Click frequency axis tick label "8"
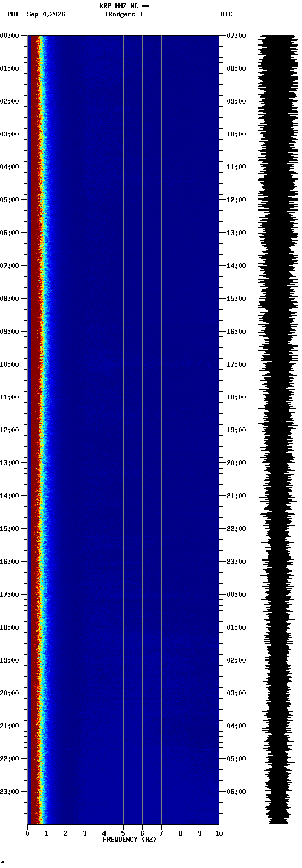The image size is (302, 868). pos(181,833)
